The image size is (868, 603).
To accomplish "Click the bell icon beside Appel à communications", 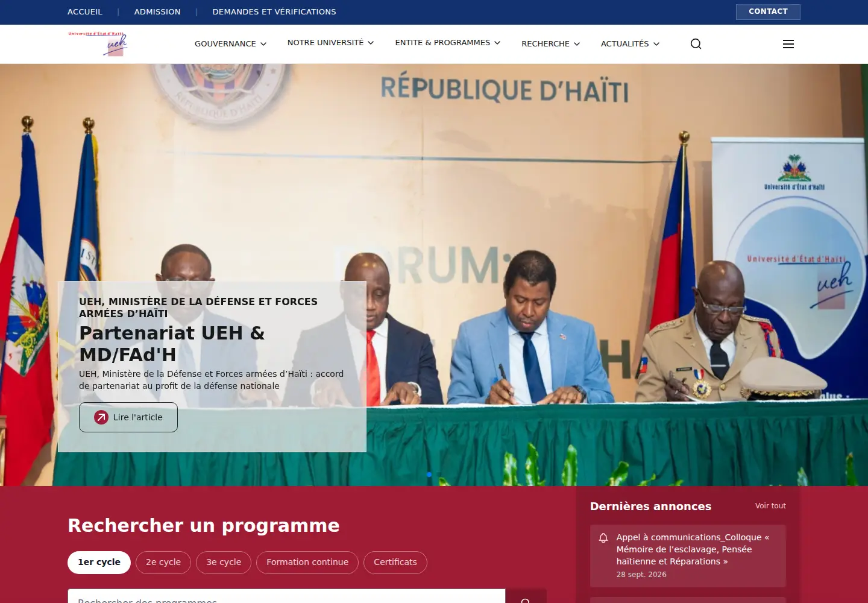I will (x=603, y=538).
